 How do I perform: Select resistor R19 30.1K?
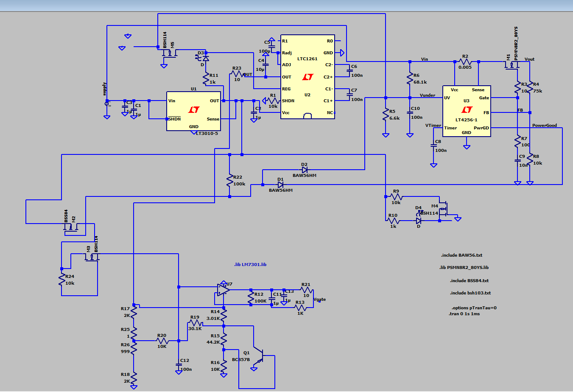[x=195, y=323]
